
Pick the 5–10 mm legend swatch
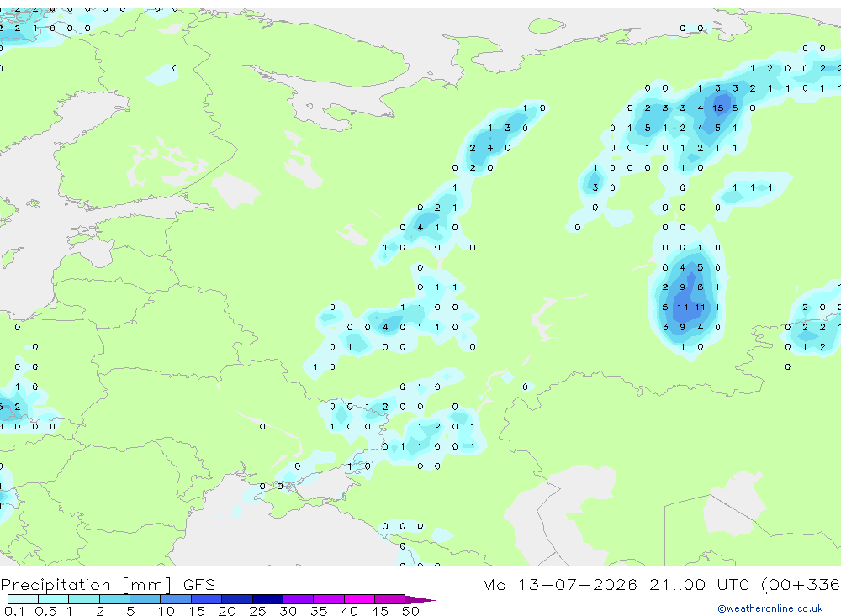click(145, 599)
